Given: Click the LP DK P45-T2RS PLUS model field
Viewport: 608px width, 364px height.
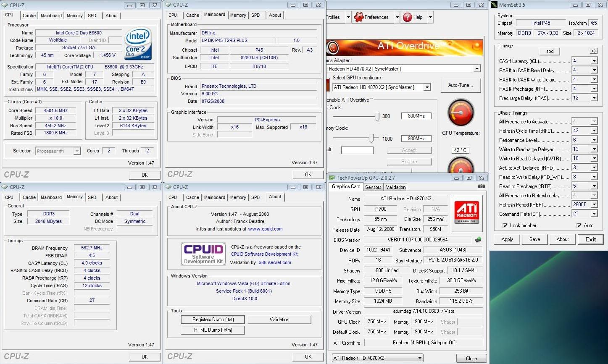Looking at the screenshot, I should 237,40.
